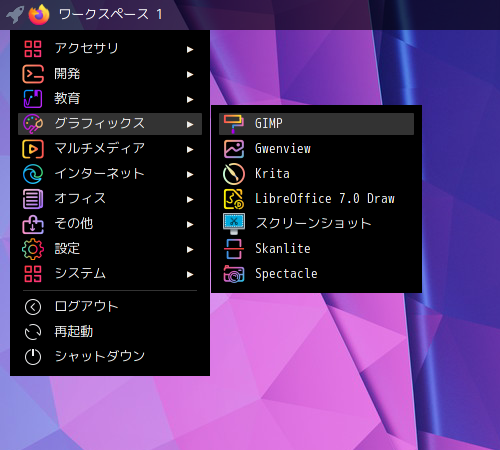Select the グラフィックス menu category

(x=110, y=124)
